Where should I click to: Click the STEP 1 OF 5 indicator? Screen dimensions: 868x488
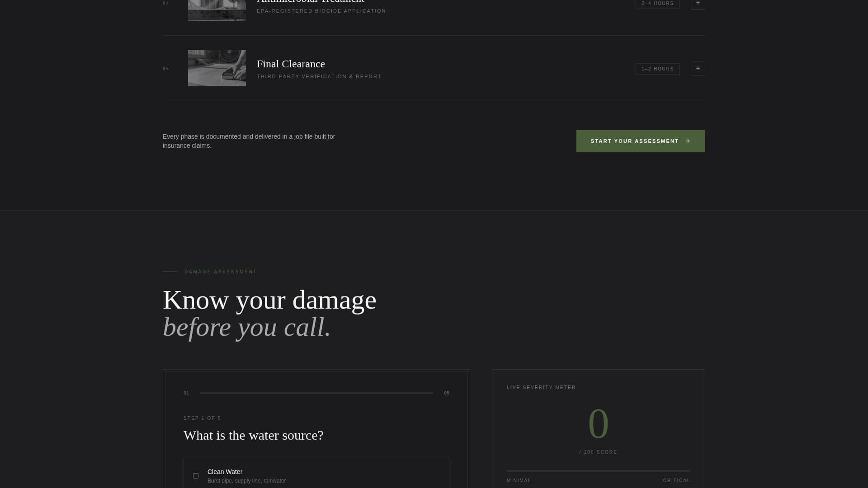coord(202,418)
